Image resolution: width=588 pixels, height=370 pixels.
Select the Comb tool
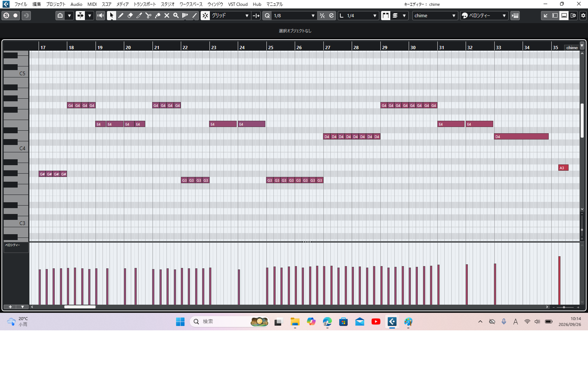[x=185, y=15]
